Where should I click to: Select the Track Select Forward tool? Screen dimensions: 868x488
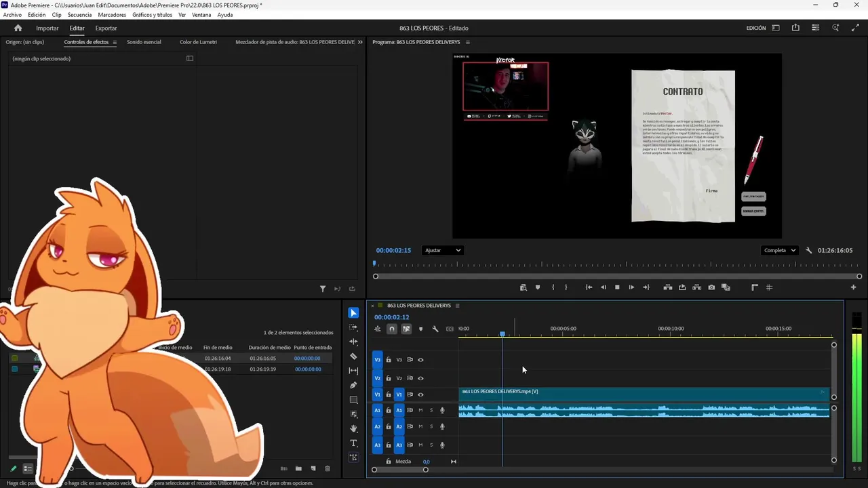point(353,327)
